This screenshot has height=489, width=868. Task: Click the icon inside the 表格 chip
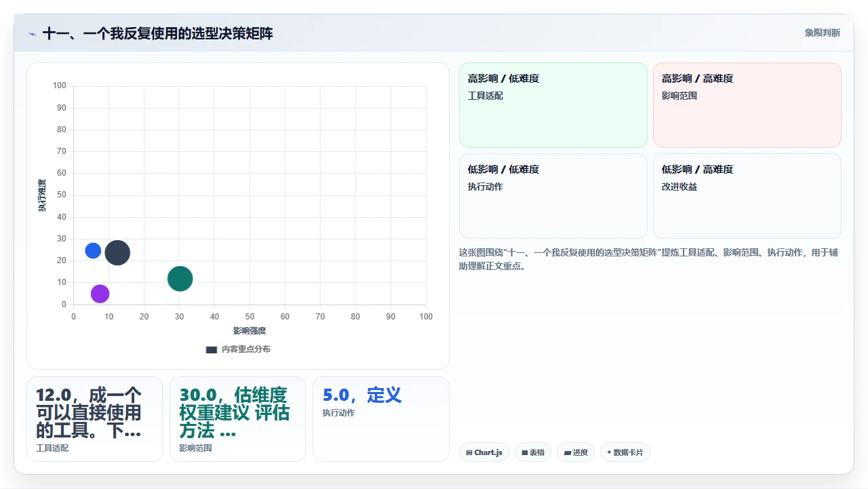click(x=525, y=452)
